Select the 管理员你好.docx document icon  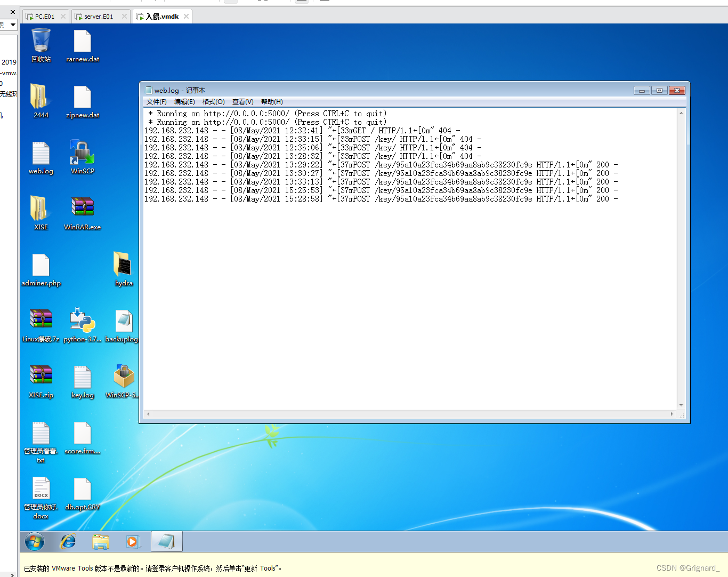(41, 498)
